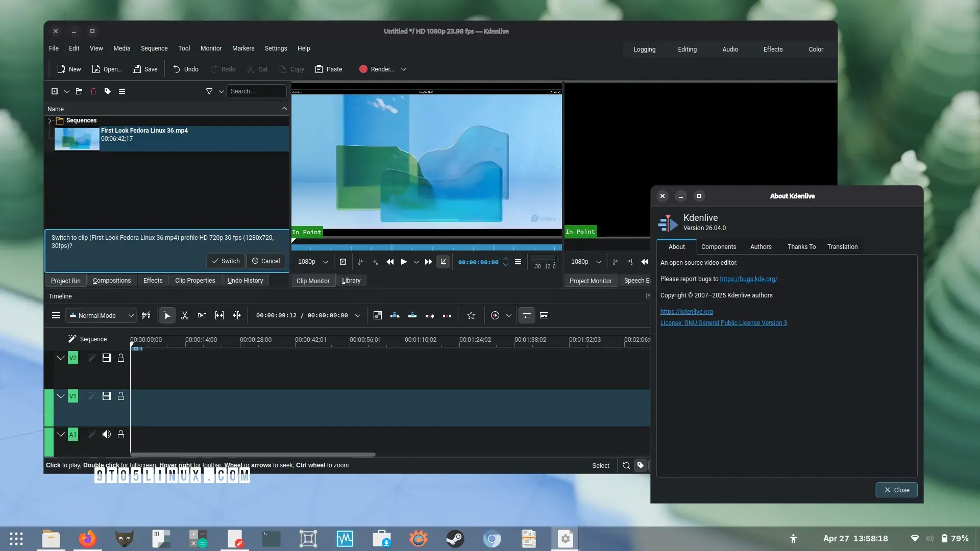Image resolution: width=980 pixels, height=551 pixels.
Task: Mute the A1 audio track
Action: tap(106, 435)
